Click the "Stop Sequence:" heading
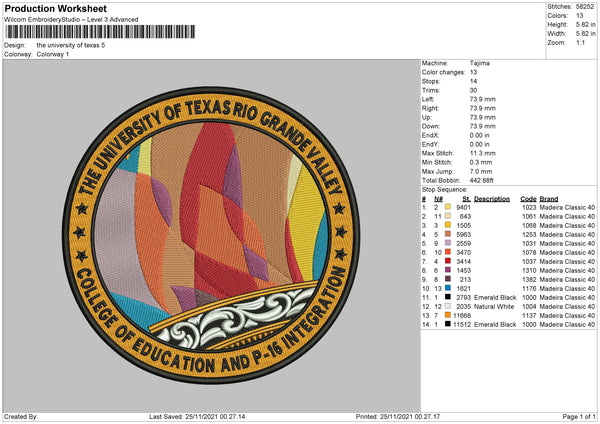The height and width of the screenshot is (424, 600). pyautogui.click(x=445, y=190)
